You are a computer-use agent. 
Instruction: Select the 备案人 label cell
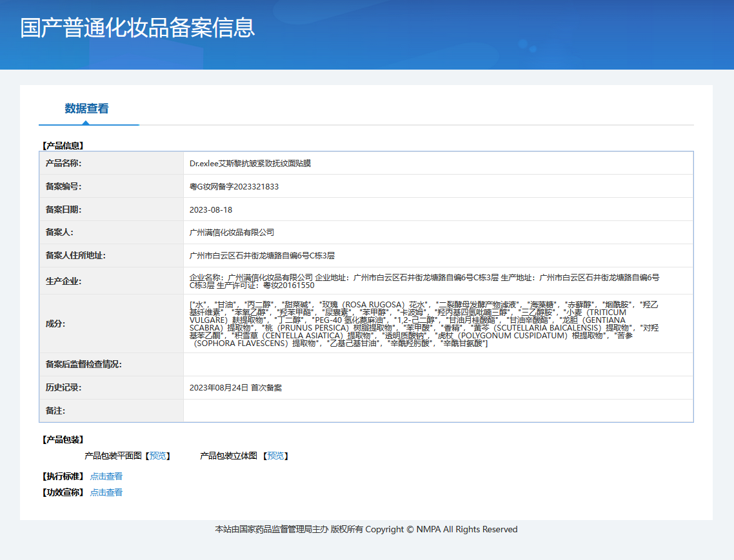(x=112, y=232)
